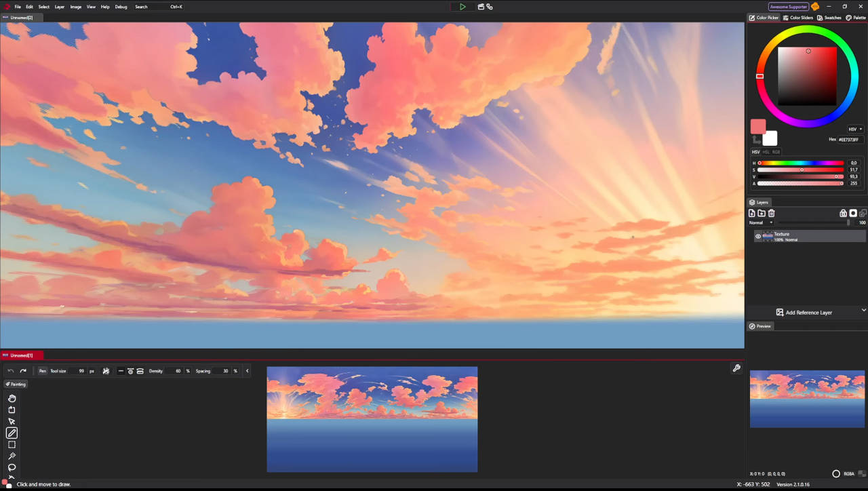The width and height of the screenshot is (868, 491).
Task: Open the Normal blend mode dropdown
Action: click(761, 222)
